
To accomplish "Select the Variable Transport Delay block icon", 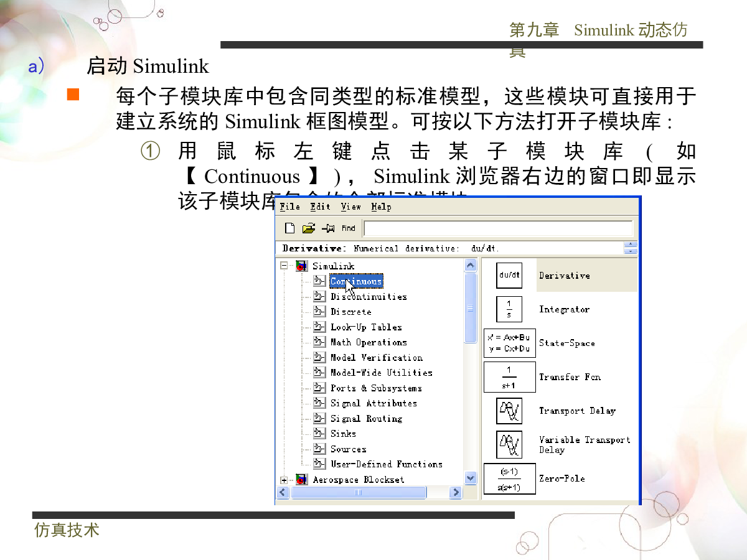I will [509, 444].
